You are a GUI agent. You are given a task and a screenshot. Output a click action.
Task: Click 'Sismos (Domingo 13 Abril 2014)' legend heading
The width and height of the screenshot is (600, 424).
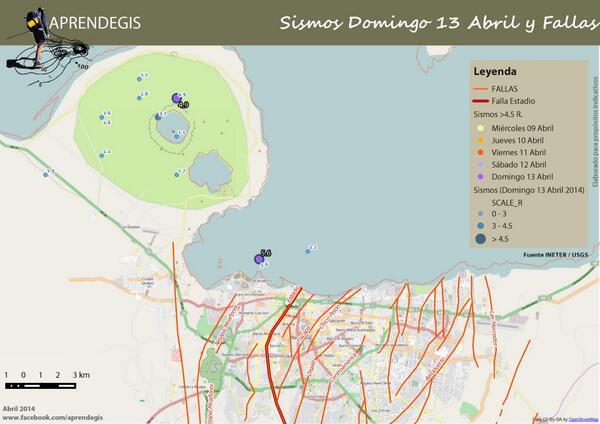coord(529,190)
